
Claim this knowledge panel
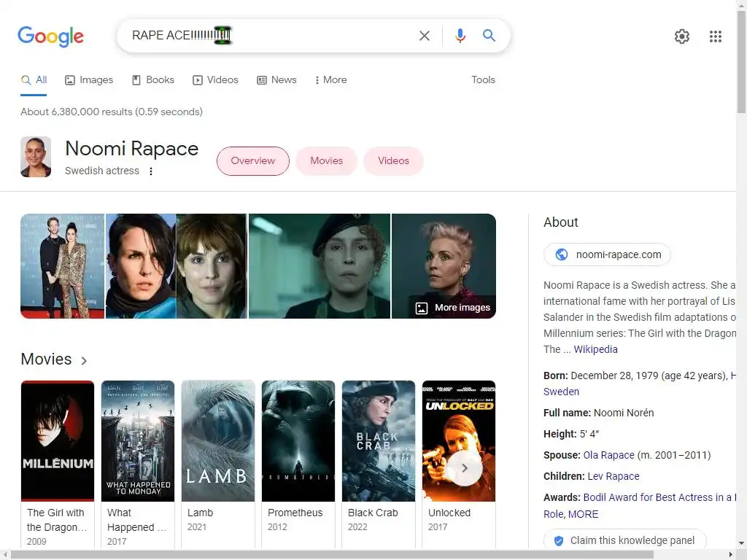click(625, 541)
